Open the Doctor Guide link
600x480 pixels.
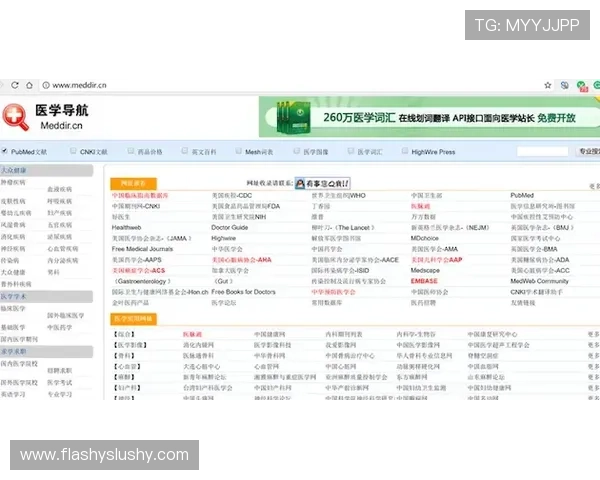(230, 228)
